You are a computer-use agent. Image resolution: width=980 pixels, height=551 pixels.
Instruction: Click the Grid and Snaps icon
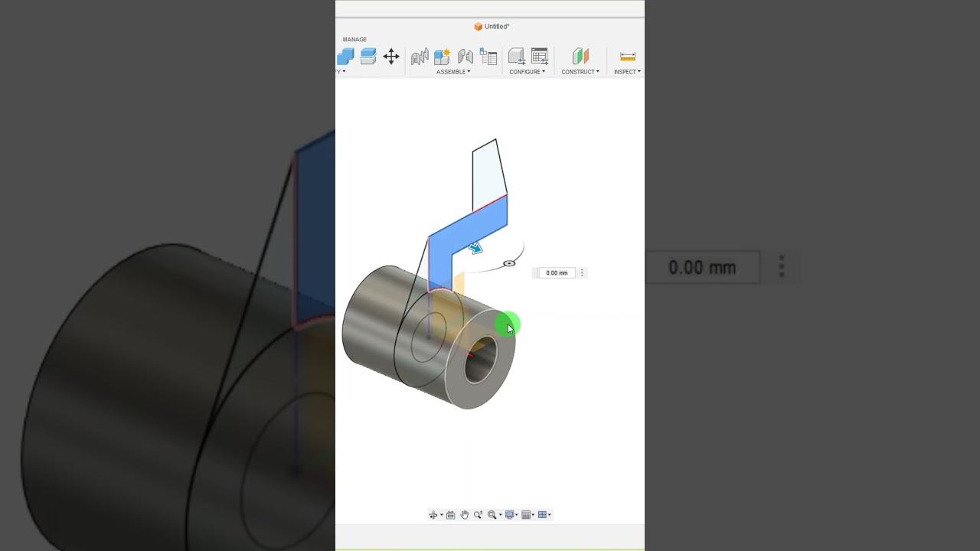coord(526,515)
